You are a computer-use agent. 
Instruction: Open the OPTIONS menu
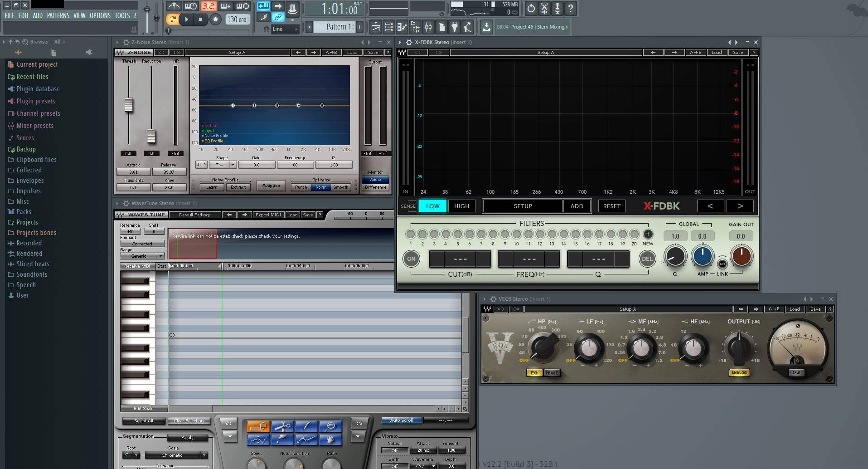(x=100, y=15)
